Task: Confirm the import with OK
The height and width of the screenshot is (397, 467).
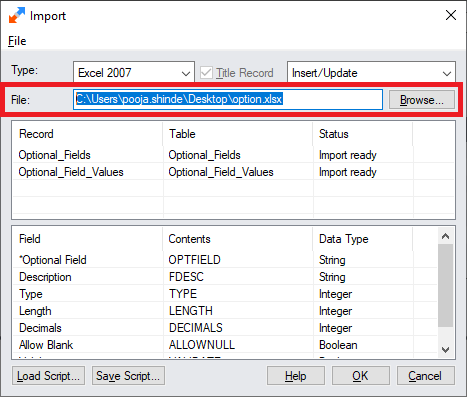Action: tap(361, 376)
